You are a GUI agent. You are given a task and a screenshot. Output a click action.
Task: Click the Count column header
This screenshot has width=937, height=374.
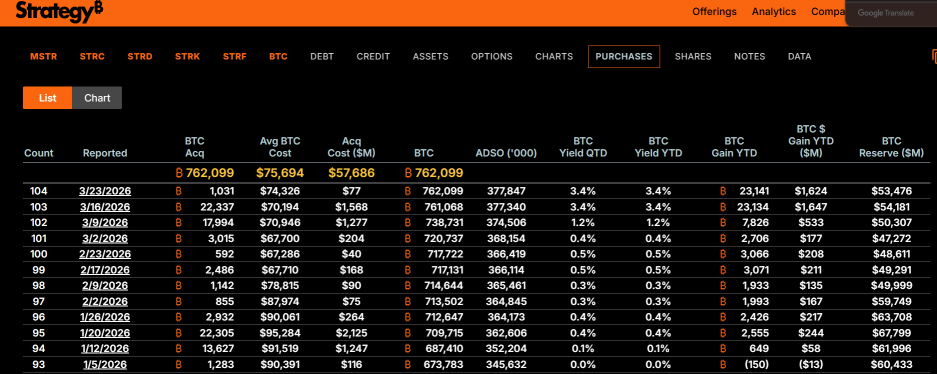(x=39, y=153)
